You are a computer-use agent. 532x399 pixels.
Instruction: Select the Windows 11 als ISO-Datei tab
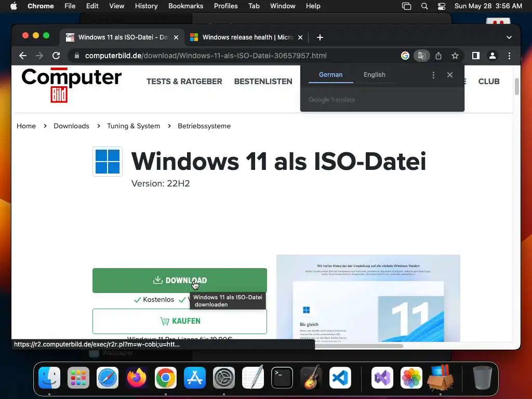[122, 37]
